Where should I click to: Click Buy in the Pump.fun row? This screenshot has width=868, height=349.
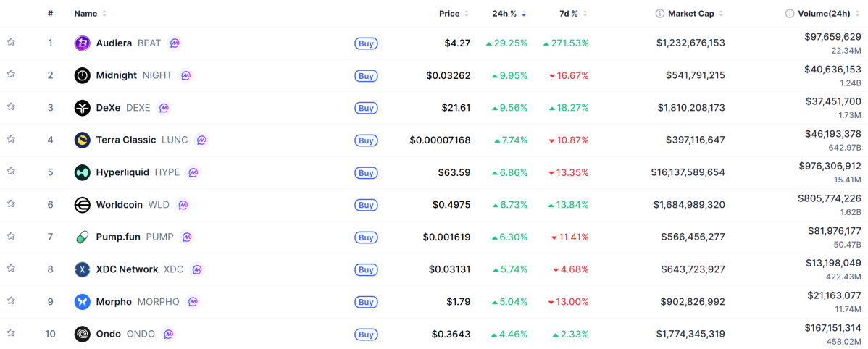366,237
